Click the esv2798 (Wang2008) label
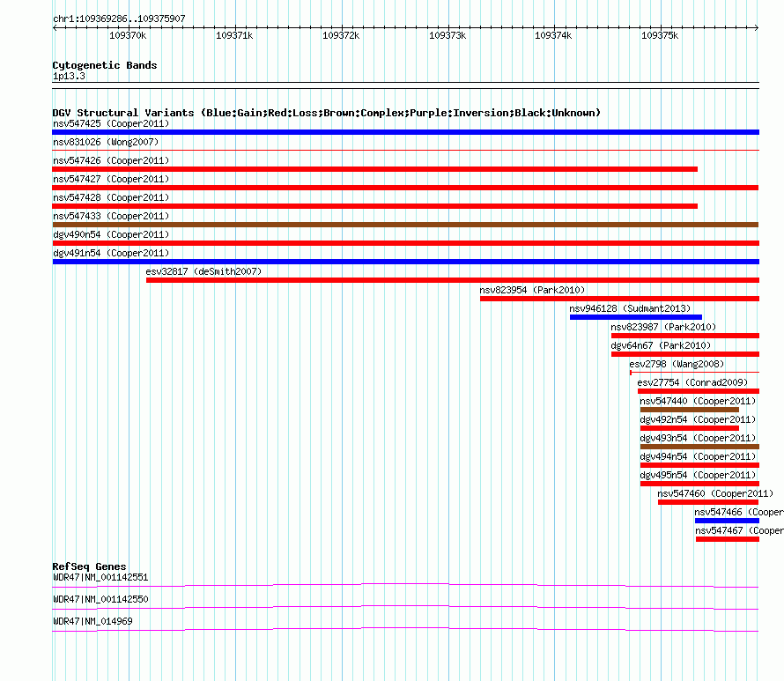The image size is (784, 681). (x=677, y=364)
